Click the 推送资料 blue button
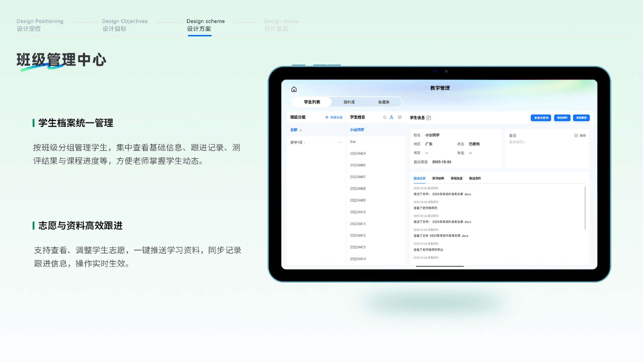The image size is (644, 362). click(562, 118)
